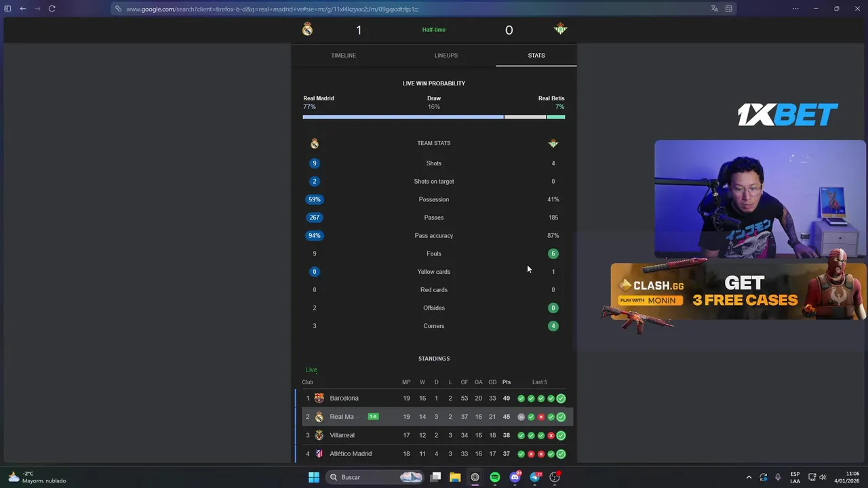
Task: Expand the hidden system tray icons
Action: pyautogui.click(x=749, y=477)
